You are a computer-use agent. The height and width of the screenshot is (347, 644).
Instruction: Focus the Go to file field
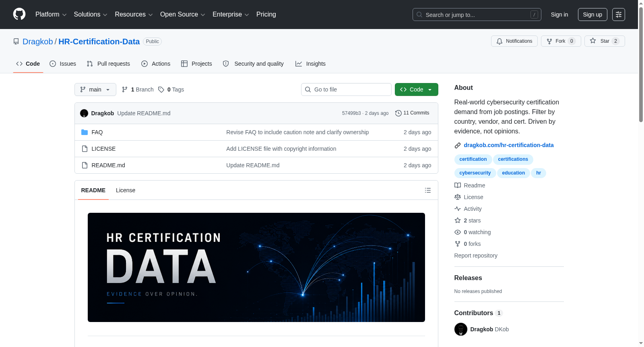coord(346,89)
